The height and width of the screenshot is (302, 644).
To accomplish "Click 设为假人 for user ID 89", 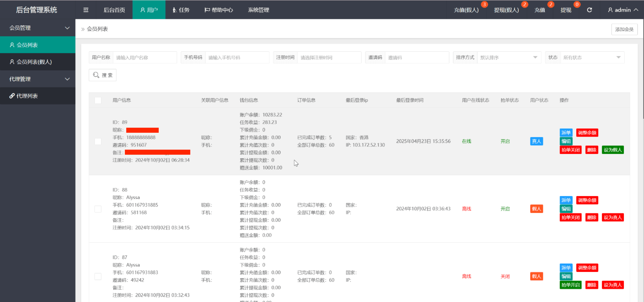I will [x=613, y=150].
